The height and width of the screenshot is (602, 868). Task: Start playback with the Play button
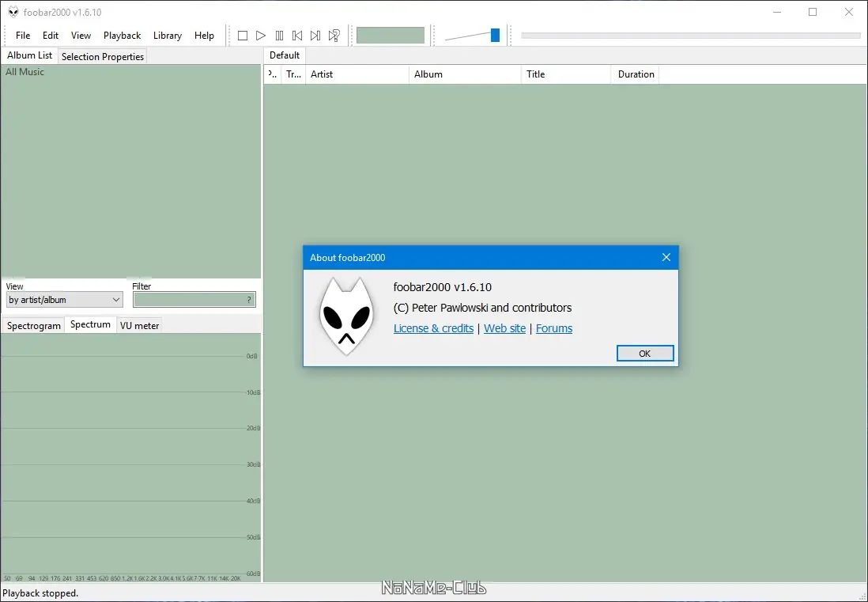pyautogui.click(x=261, y=36)
